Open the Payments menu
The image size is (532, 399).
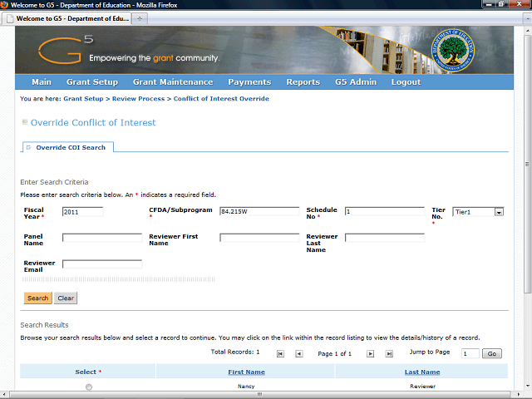(x=249, y=82)
